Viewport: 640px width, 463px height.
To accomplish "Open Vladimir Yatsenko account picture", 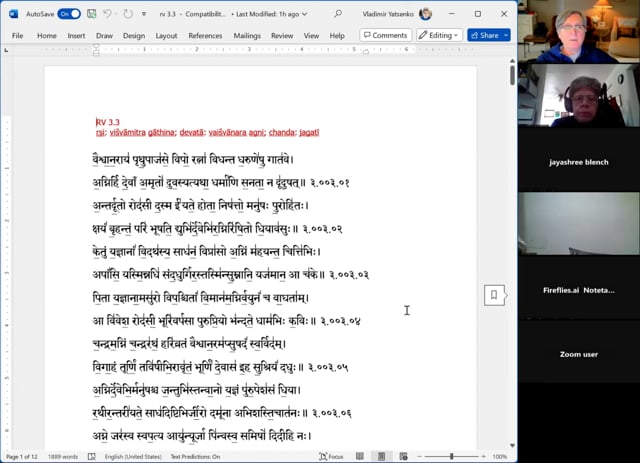I will 425,14.
